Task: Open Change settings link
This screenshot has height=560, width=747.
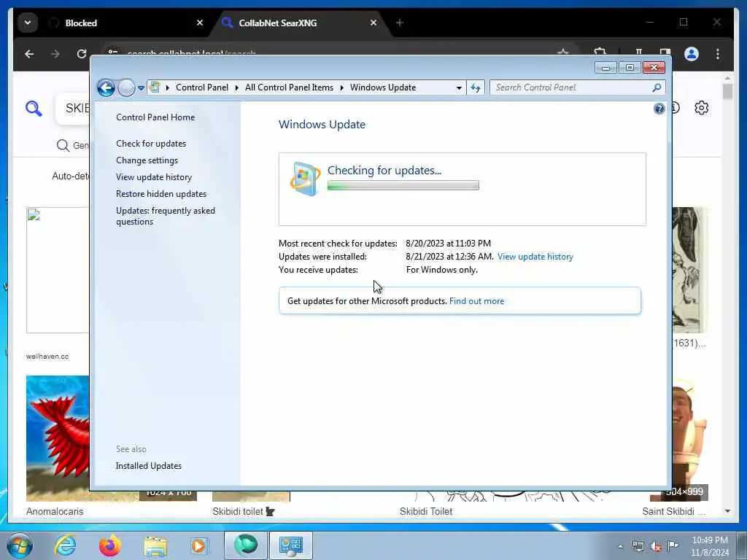Action: [x=147, y=160]
